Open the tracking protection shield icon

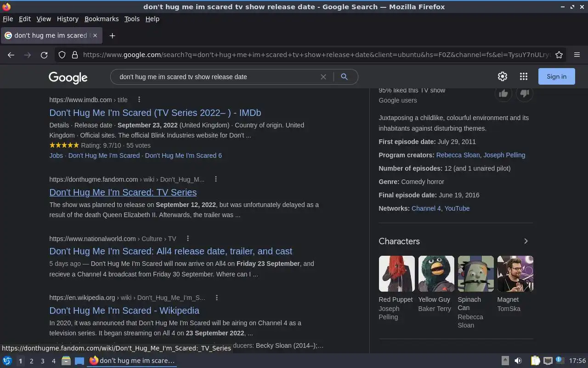62,55
